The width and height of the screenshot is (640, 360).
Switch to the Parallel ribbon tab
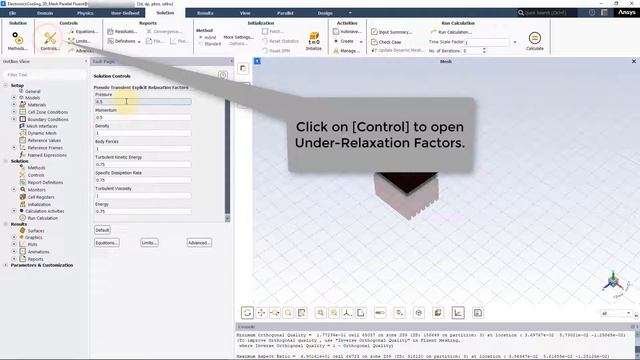coord(285,13)
